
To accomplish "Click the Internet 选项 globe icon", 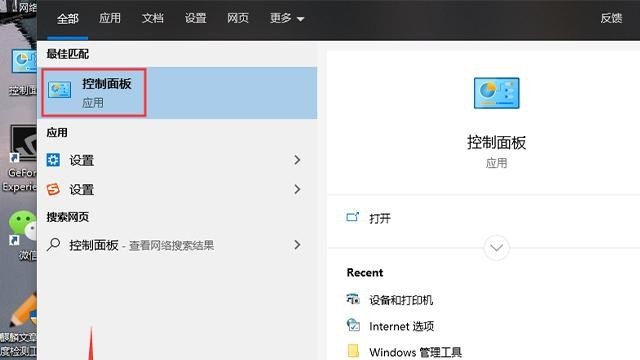I will (353, 325).
